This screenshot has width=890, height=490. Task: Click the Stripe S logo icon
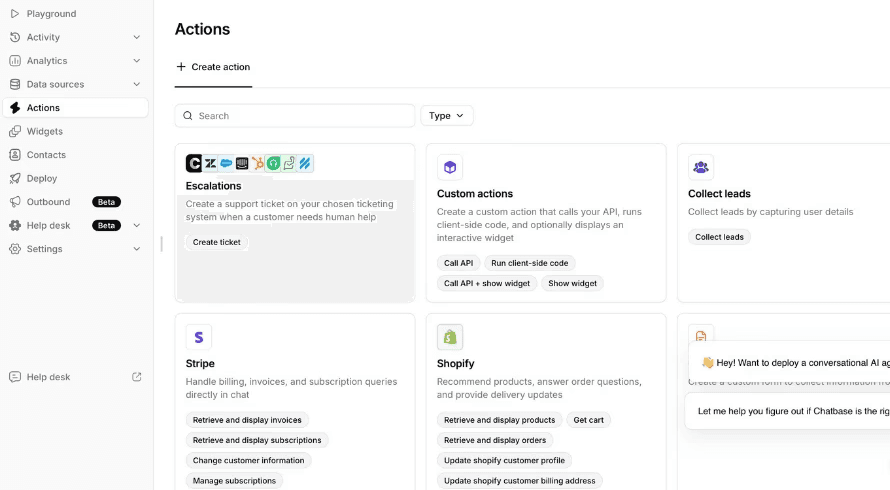[199, 337]
